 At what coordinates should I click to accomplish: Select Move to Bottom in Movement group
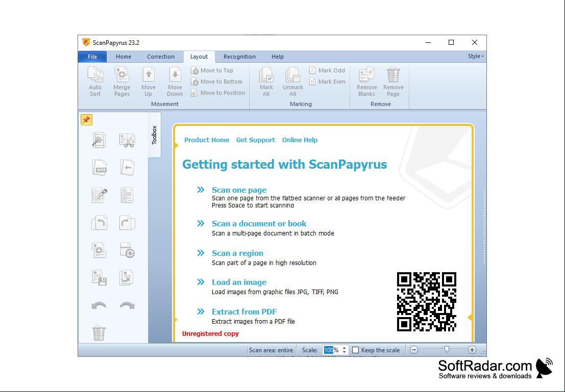coord(216,82)
